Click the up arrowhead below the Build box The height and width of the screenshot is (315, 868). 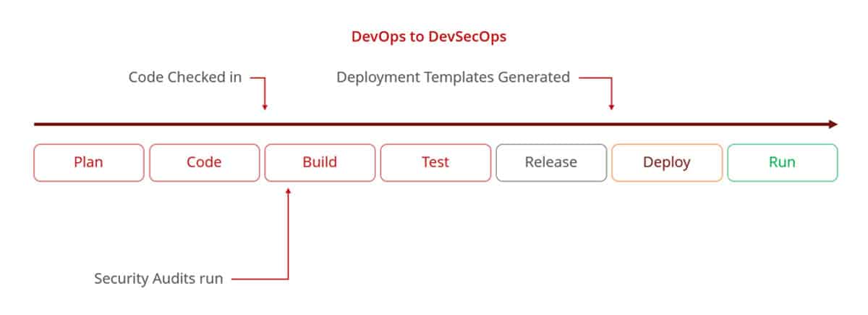[x=288, y=191]
